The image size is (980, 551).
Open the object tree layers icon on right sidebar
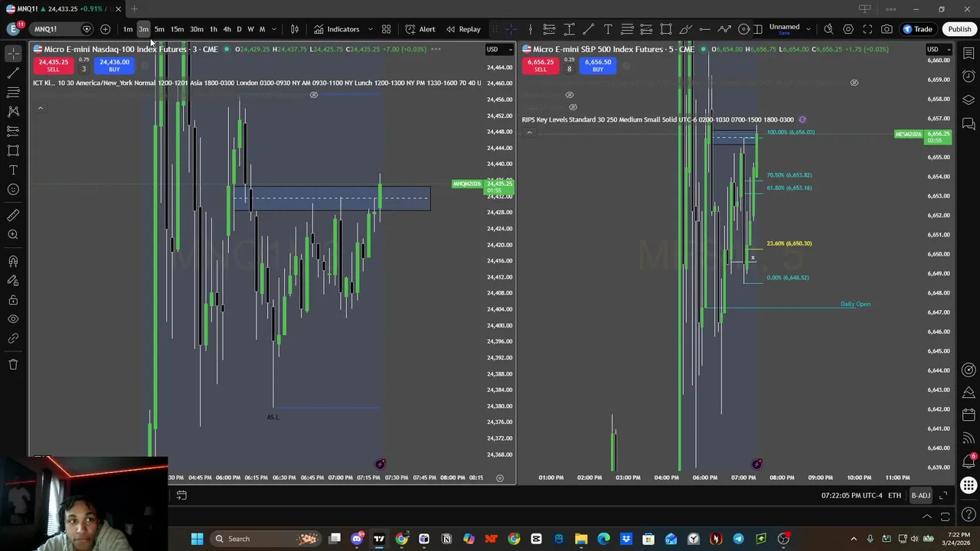coord(969,100)
